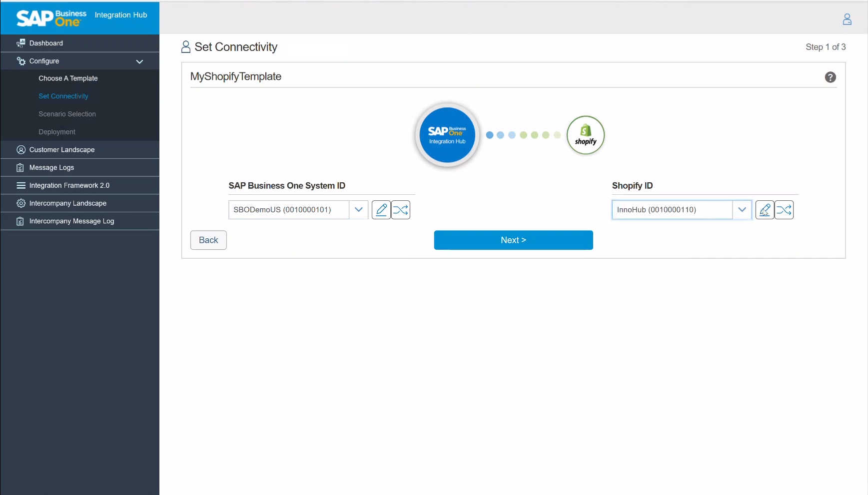
Task: Click the SAP Business One System ID label
Action: 287,186
